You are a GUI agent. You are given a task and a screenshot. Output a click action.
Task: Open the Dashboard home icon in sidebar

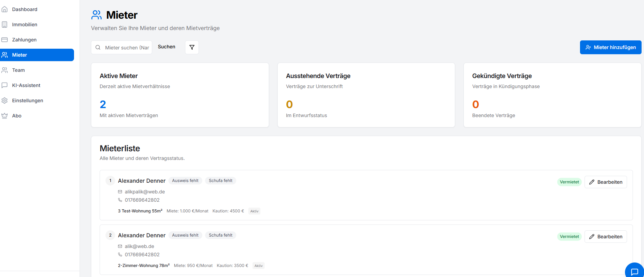pos(4,9)
